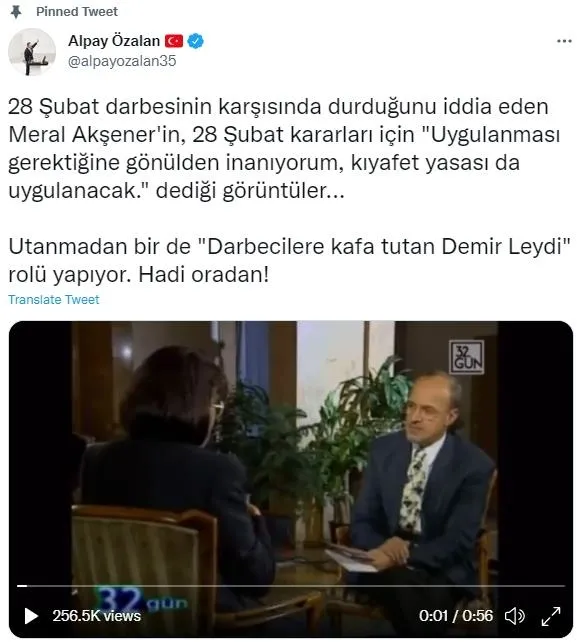Viewport: 577px width, 642px height.
Task: Click the 32 GÜN logo in the video corner
Action: (466, 357)
